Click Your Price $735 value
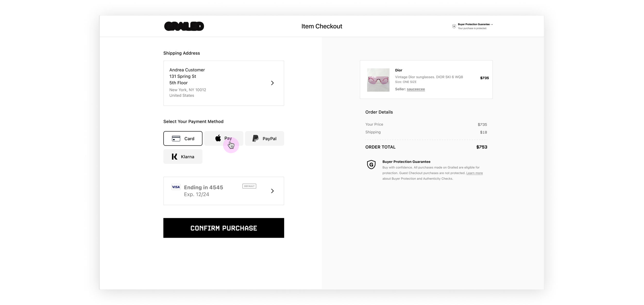The image size is (644, 305). pyautogui.click(x=482, y=125)
